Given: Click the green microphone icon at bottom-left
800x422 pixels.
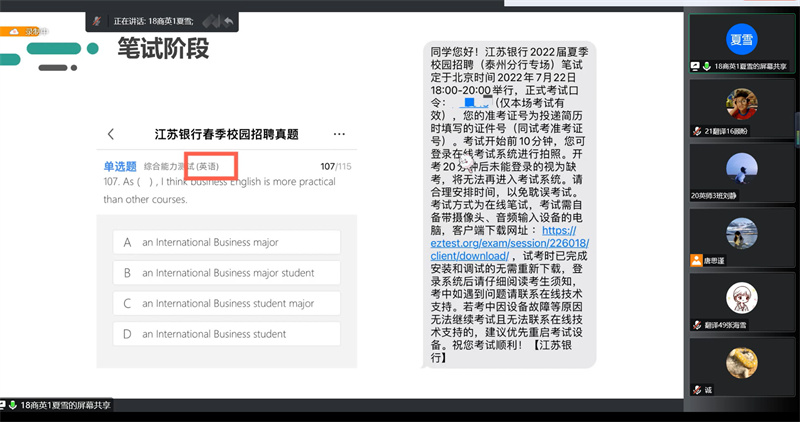Looking at the screenshot, I should click(13, 405).
